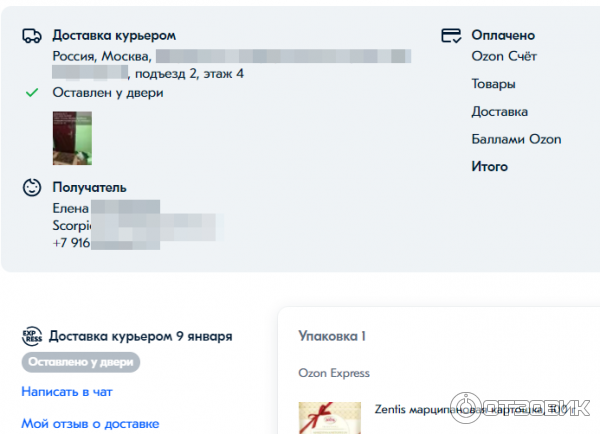Click the Оставлен у двери status text

click(108, 93)
